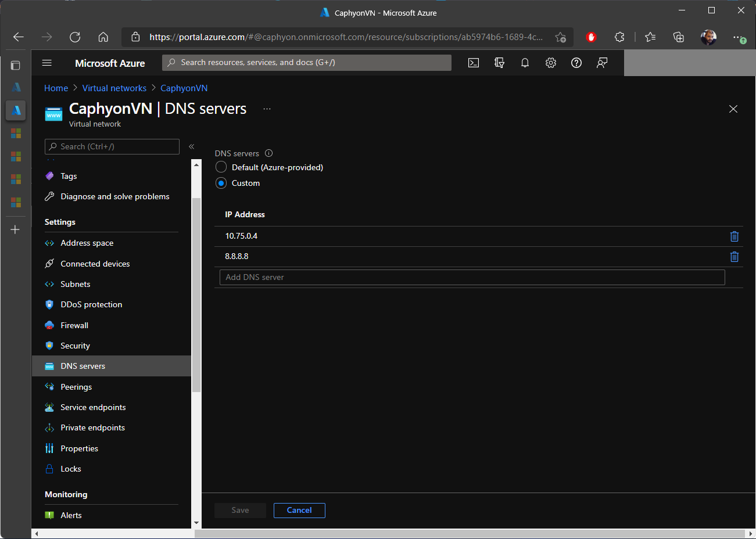Refresh the browser page
756x539 pixels.
click(75, 37)
